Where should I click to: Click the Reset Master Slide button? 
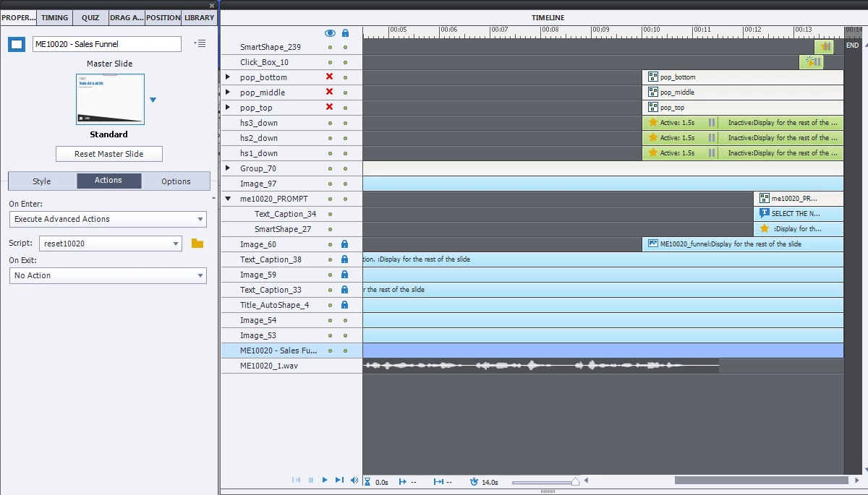coord(109,154)
